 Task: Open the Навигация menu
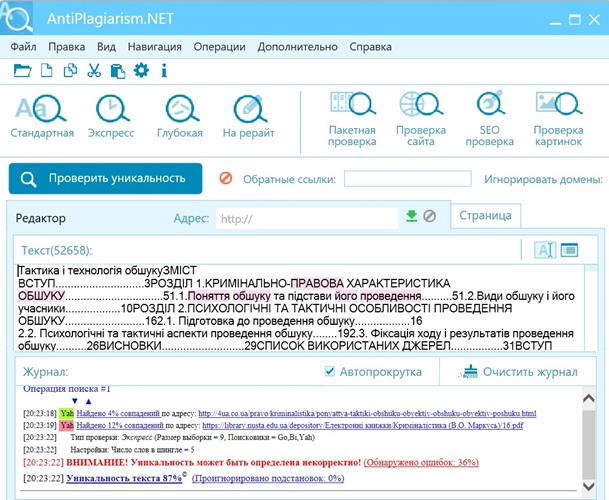(155, 47)
